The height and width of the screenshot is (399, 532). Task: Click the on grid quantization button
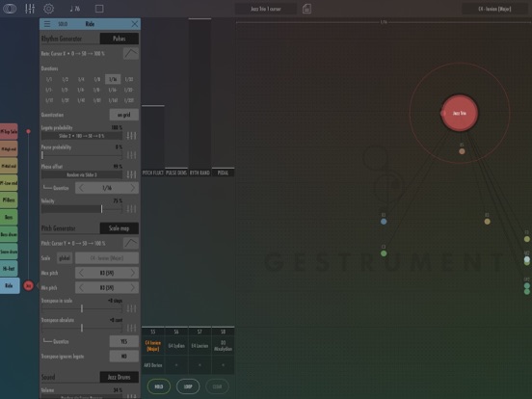click(123, 115)
